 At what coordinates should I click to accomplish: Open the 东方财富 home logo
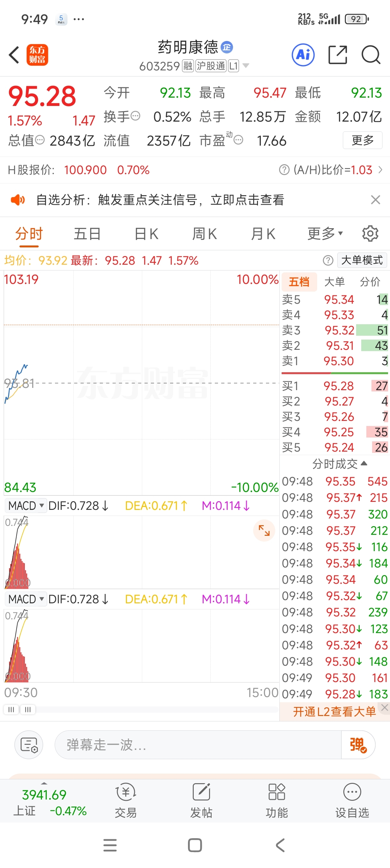pyautogui.click(x=37, y=55)
